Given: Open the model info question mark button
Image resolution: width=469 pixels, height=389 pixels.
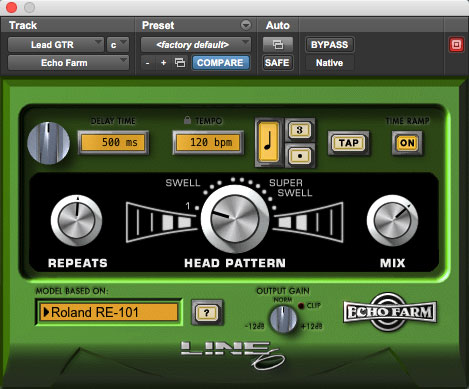Looking at the screenshot, I should pos(206,313).
